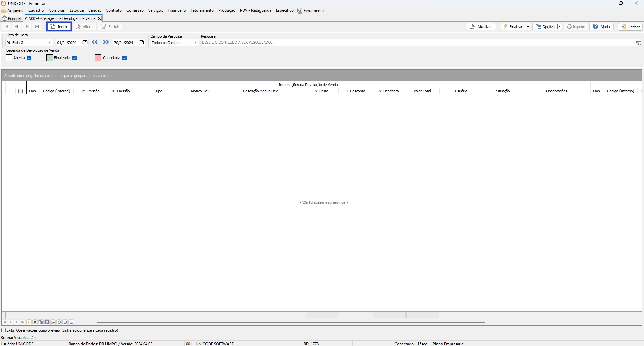Click the restore layout refresh icon
This screenshot has height=346, width=644.
59,322
